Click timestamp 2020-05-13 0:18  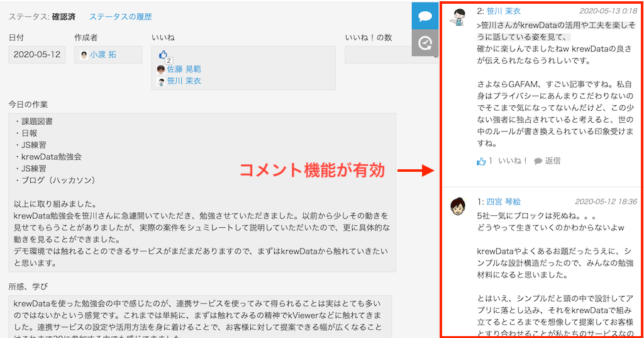pos(608,11)
